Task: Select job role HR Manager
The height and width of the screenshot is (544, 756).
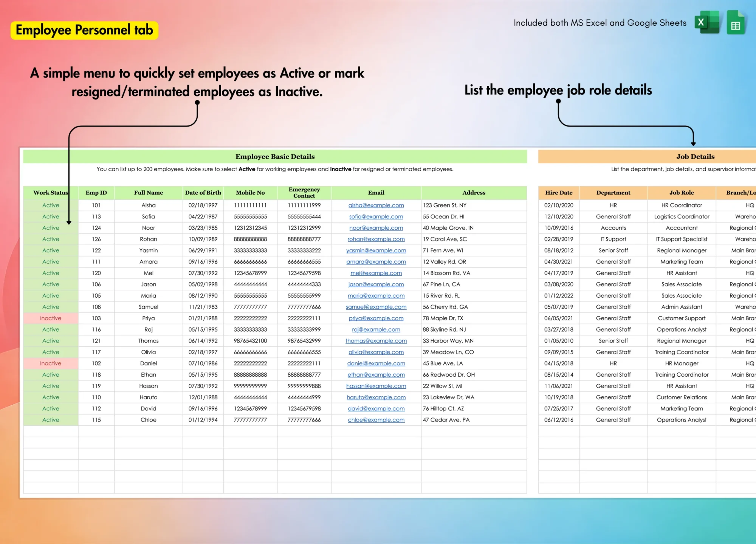Action: click(682, 363)
